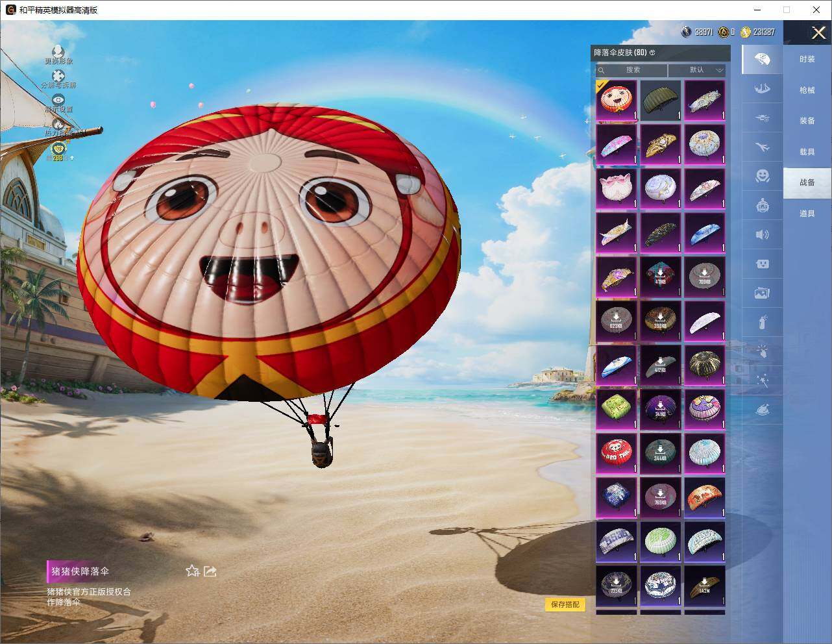Select the airplane skin category icon
Image resolution: width=832 pixels, height=644 pixels.
763,147
